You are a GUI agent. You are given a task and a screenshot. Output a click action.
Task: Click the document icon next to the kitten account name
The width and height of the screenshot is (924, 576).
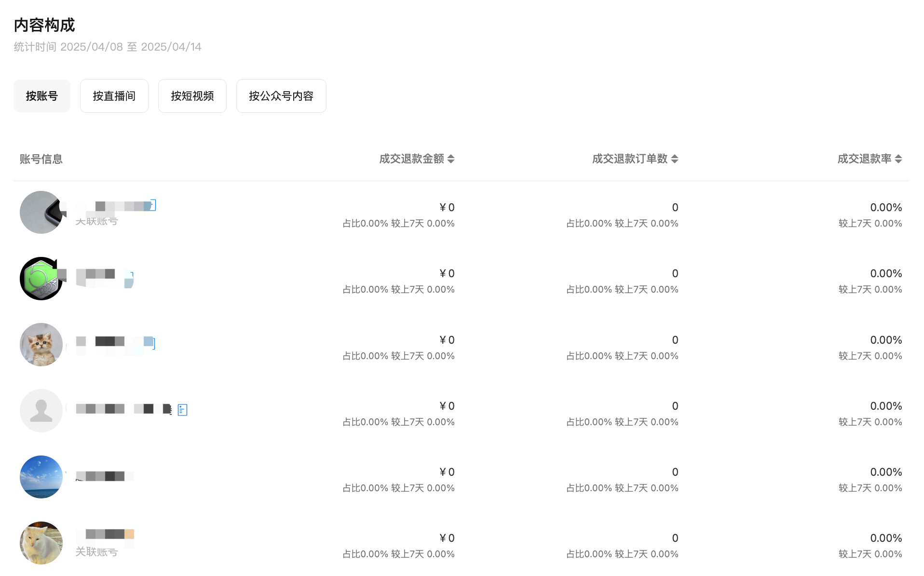click(x=151, y=343)
